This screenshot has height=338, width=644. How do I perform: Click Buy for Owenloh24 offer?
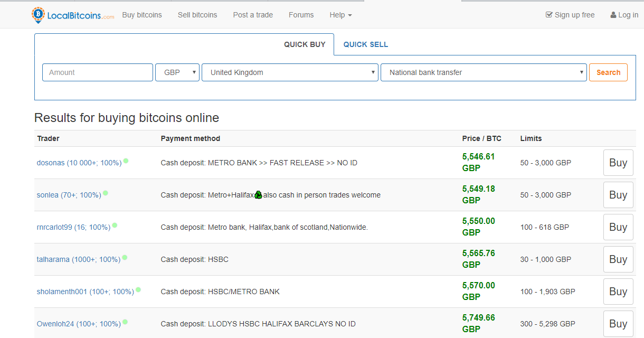[618, 324]
